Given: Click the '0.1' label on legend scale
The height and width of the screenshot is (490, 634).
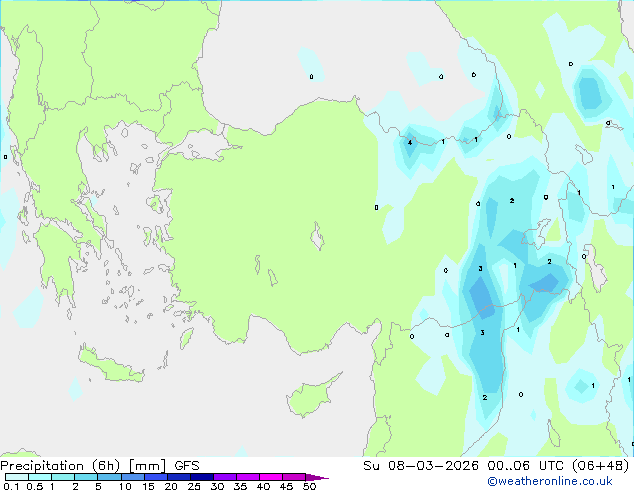Looking at the screenshot, I should [x=11, y=486].
